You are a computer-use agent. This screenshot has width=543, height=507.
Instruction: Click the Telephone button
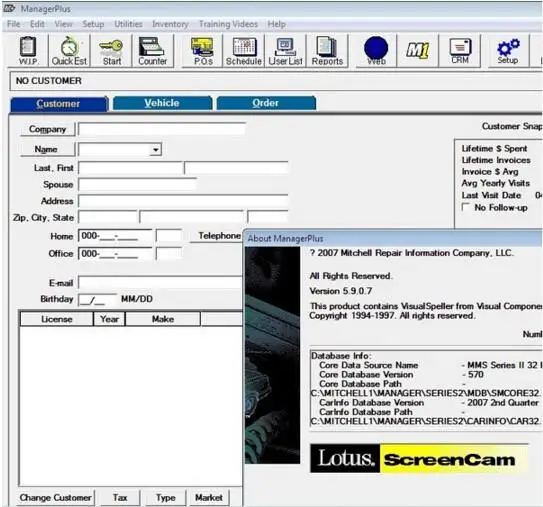[x=216, y=236]
